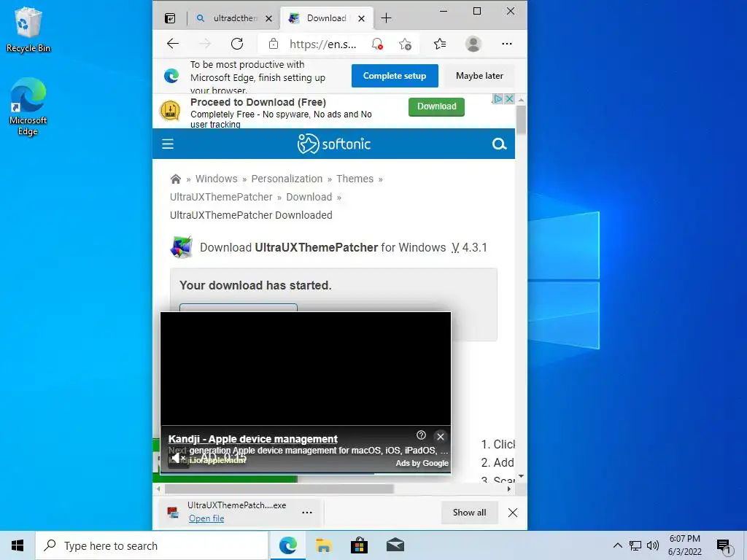747x560 pixels.
Task: Select the Download tab
Action: pos(326,18)
